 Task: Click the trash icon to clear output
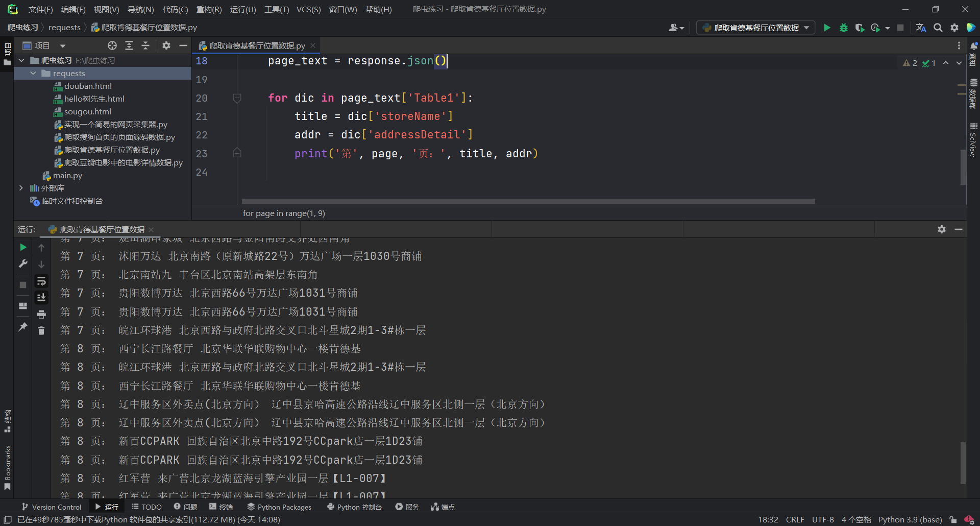(x=41, y=331)
